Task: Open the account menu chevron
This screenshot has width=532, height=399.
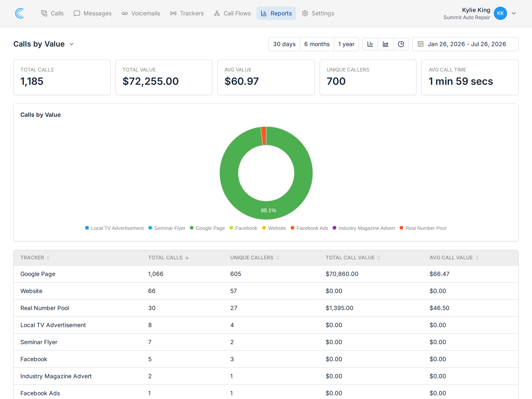Action: point(514,13)
